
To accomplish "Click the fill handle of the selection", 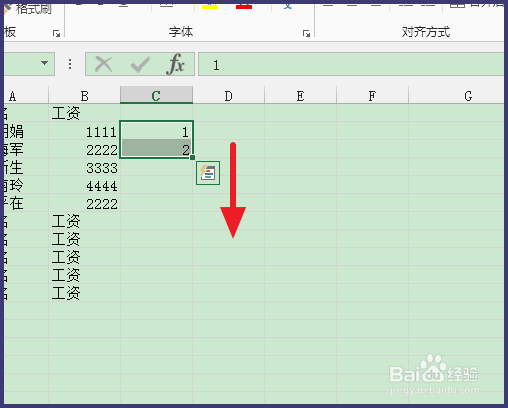I will click(x=193, y=157).
